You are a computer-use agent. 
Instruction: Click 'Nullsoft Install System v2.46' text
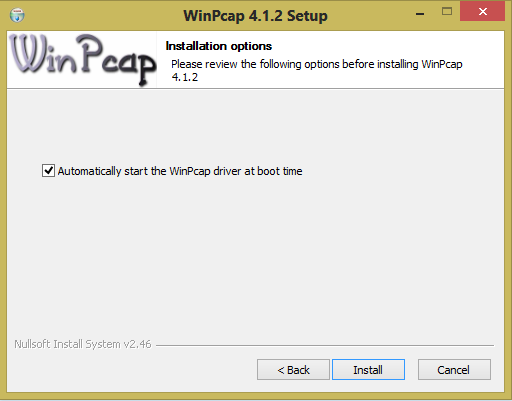point(83,344)
